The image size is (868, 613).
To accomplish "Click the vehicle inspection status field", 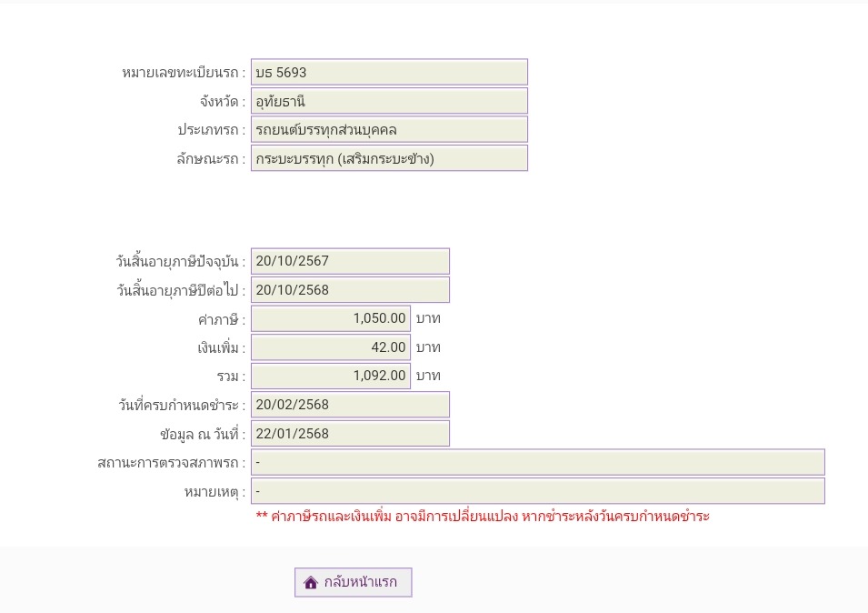I will [x=537, y=462].
